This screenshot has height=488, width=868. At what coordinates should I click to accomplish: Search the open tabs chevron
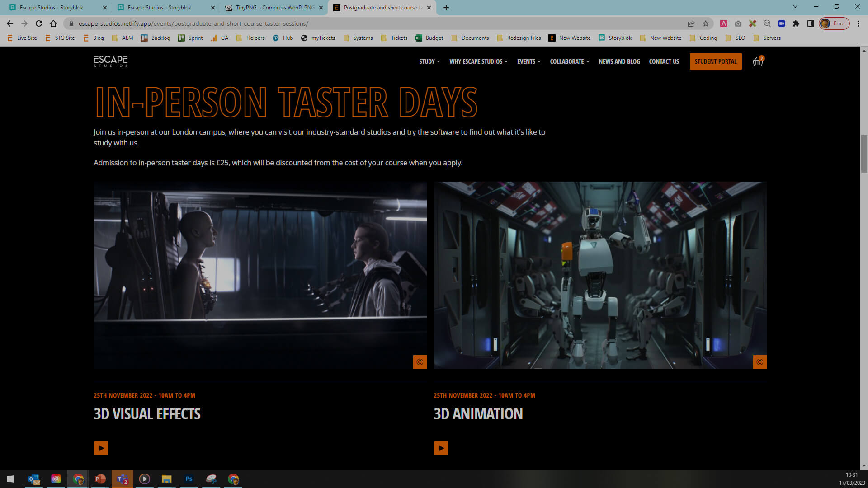coord(795,7)
